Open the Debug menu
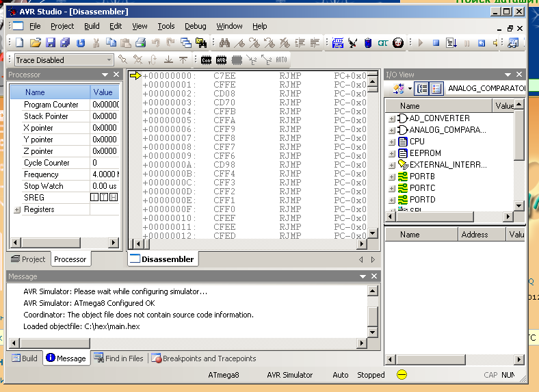Viewport: 539px width, 392px height. 195,26
